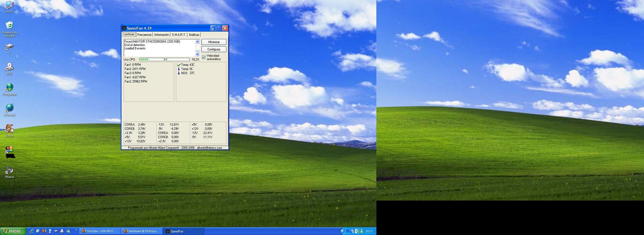
Task: Click the 'Fan2: 2411 RPM' reading
Action: (x=135, y=69)
